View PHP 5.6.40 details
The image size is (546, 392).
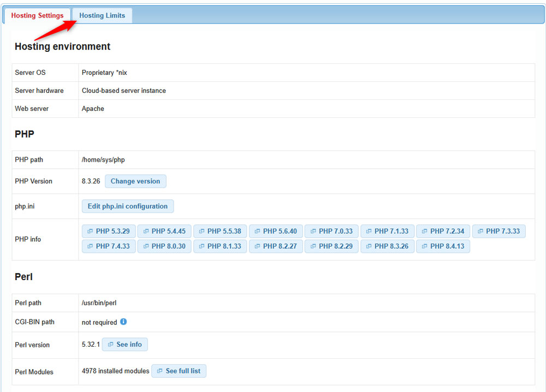coord(276,231)
